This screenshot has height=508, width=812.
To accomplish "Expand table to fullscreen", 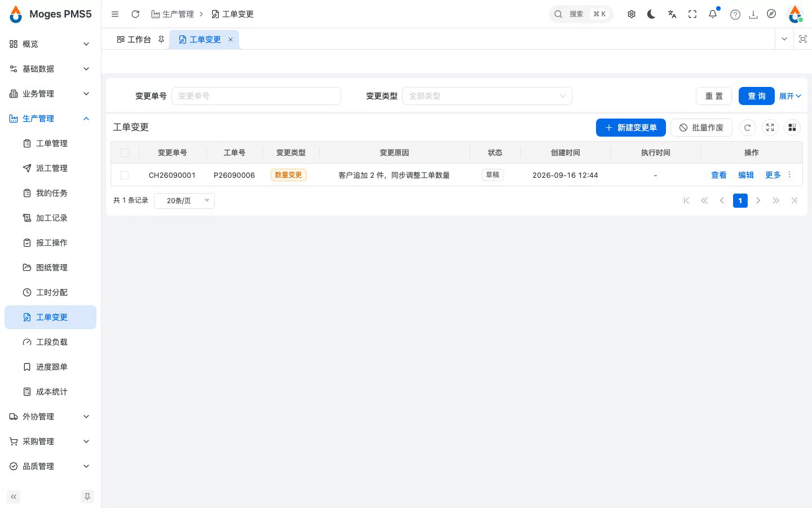I will (x=770, y=128).
